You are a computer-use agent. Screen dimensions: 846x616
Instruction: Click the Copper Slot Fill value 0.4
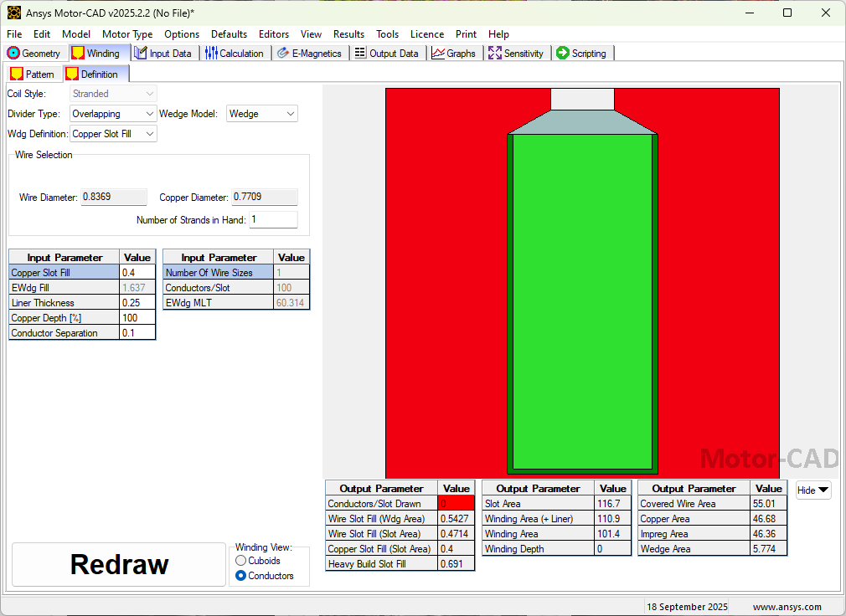(x=137, y=273)
